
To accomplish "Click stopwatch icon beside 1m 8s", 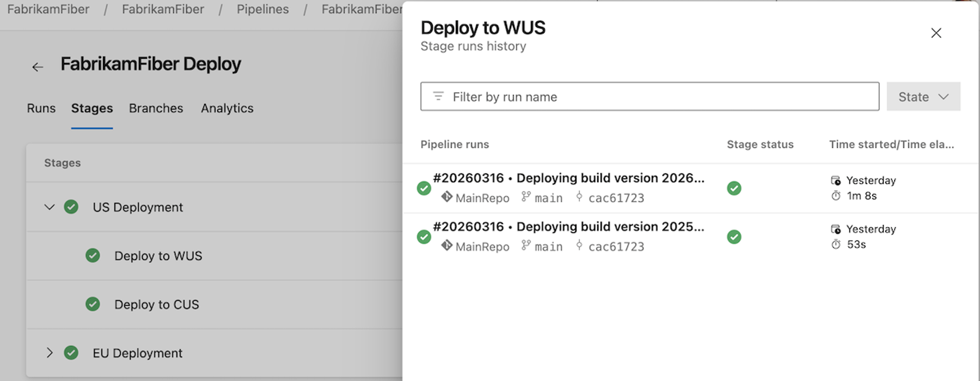I will tap(836, 196).
